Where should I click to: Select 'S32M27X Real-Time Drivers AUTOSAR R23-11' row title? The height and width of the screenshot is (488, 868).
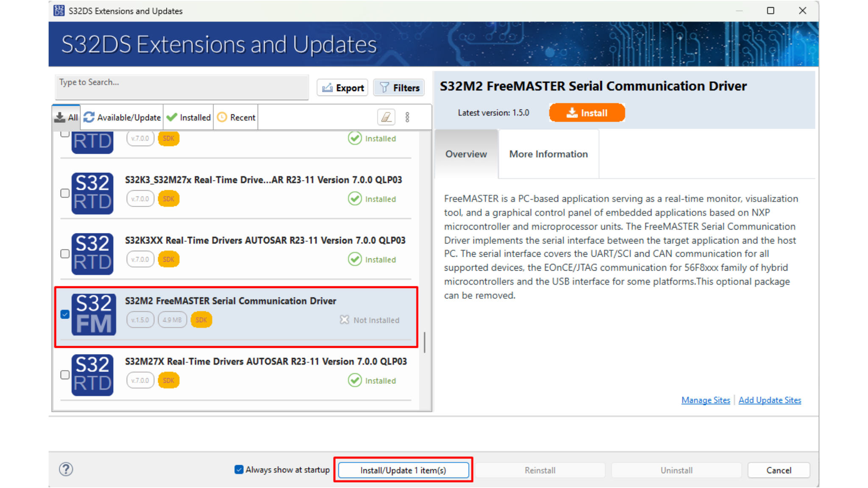(x=266, y=362)
